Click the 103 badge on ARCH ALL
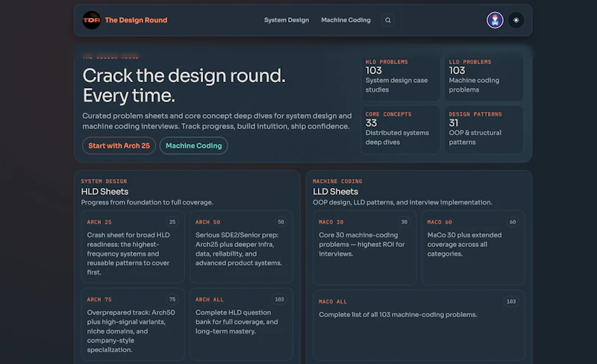The image size is (597, 364). (279, 300)
